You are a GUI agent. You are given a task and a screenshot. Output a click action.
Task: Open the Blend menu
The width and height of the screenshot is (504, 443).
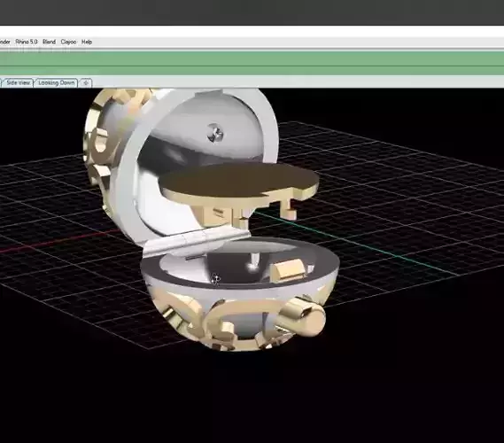coord(50,42)
